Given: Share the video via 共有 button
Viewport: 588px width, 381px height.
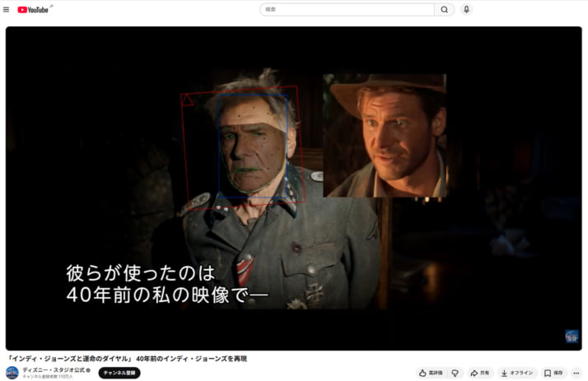Looking at the screenshot, I should (479, 373).
